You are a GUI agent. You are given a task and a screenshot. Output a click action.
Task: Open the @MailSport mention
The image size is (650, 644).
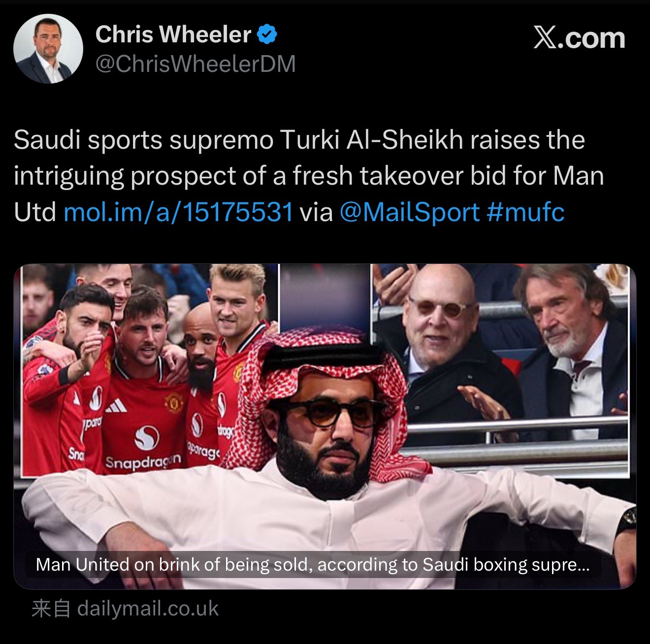pyautogui.click(x=410, y=212)
